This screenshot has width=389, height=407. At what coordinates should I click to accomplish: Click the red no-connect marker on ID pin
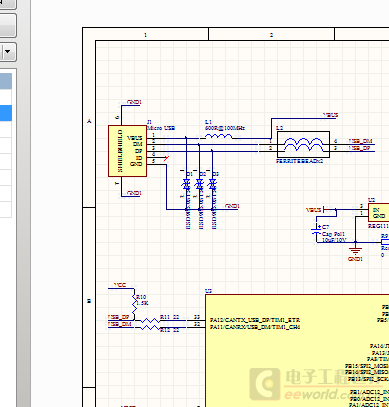[167, 158]
